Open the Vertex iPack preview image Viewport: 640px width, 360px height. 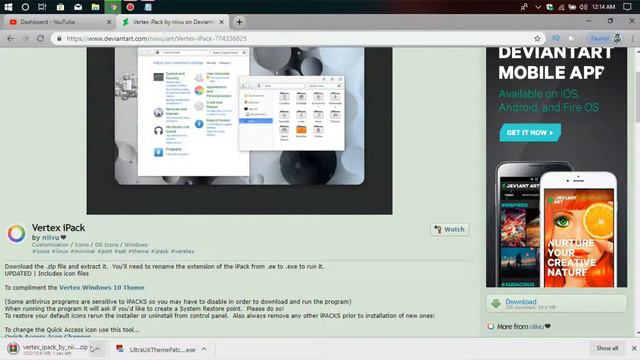[x=239, y=131]
